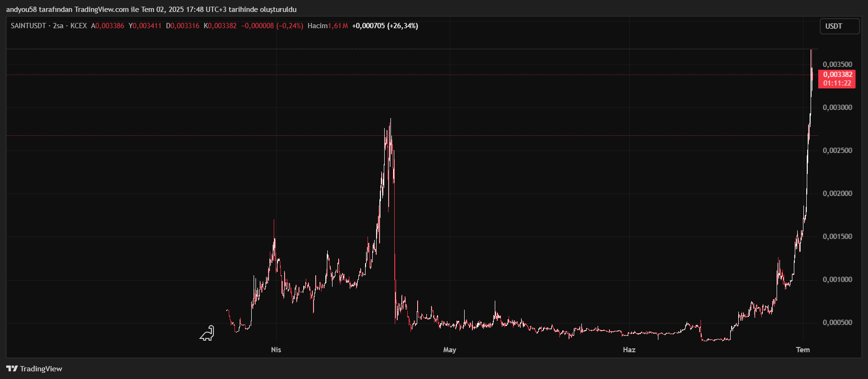868x379 pixels.
Task: Click the 0,003000 price axis label
Action: [837, 108]
